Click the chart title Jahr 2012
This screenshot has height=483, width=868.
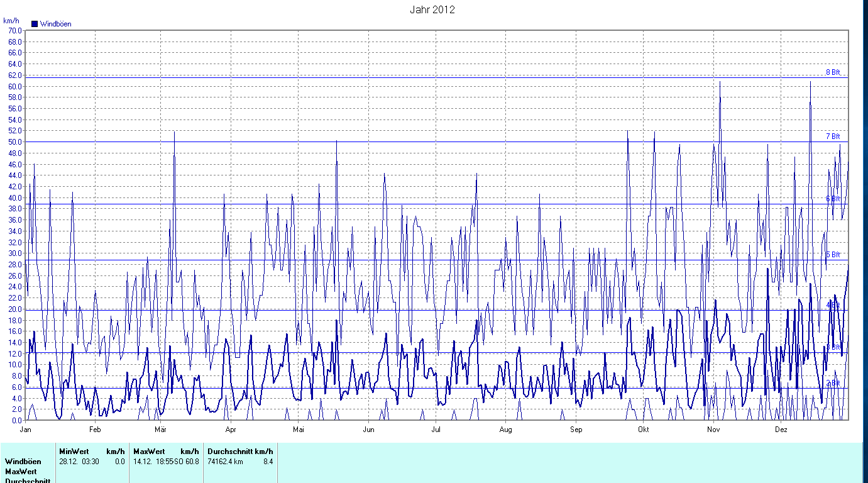click(432, 9)
